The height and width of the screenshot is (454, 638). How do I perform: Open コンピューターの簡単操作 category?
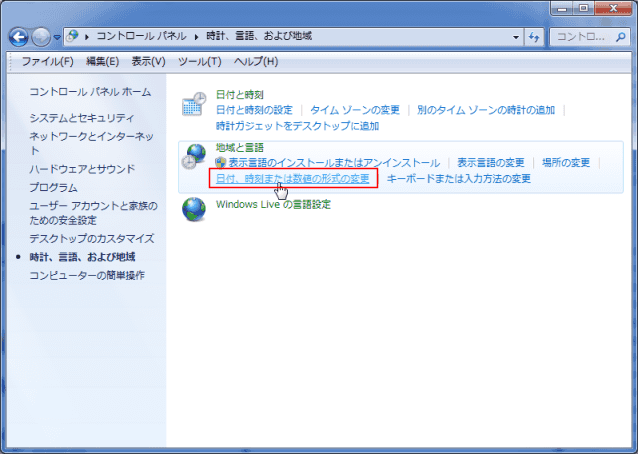pyautogui.click(x=87, y=275)
